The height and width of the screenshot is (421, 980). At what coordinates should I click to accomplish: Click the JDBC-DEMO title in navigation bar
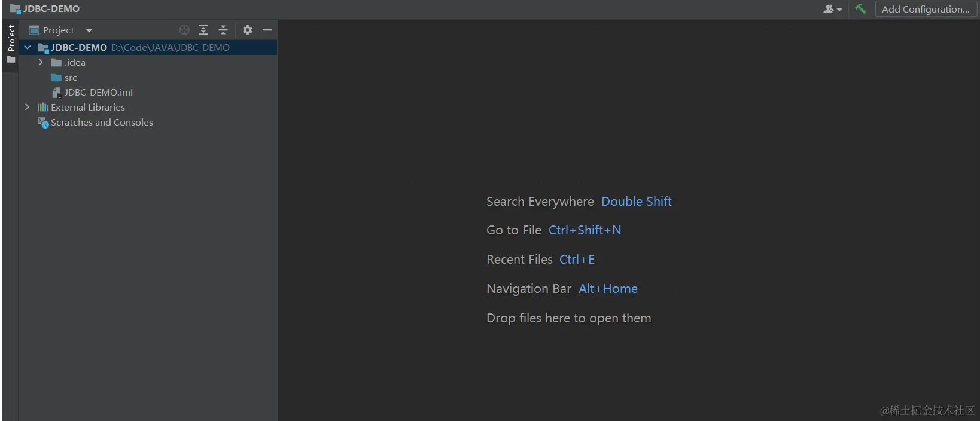tap(51, 9)
